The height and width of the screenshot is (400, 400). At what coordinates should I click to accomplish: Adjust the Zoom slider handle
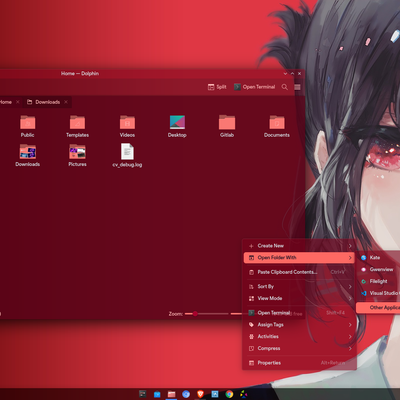[x=195, y=314]
